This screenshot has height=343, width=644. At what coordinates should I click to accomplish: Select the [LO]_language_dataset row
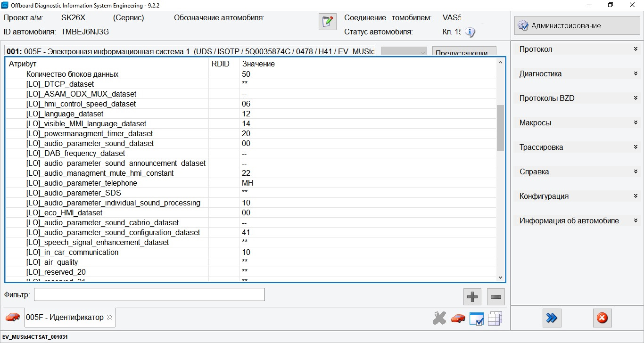(x=251, y=114)
